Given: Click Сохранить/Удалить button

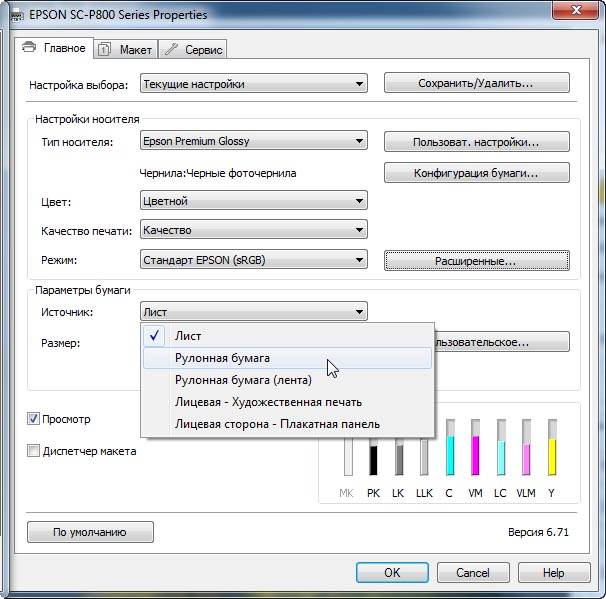Looking at the screenshot, I should click(477, 83).
